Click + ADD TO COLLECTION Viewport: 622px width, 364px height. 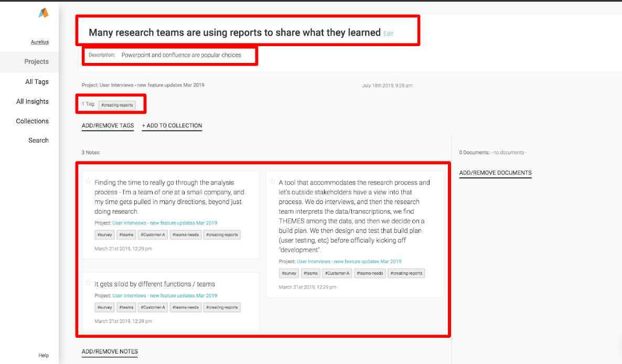[171, 124]
